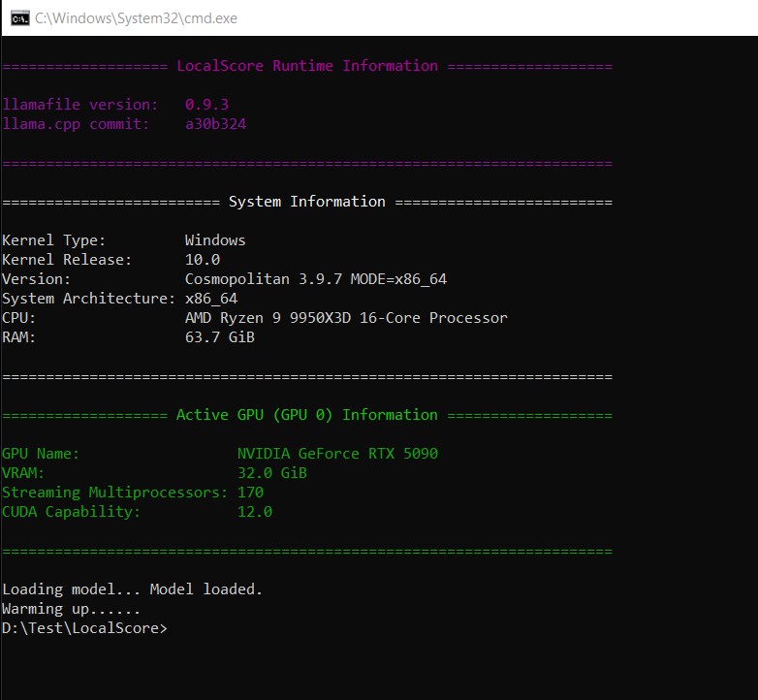Click the VRAM value 32.0 GiB

[272, 473]
